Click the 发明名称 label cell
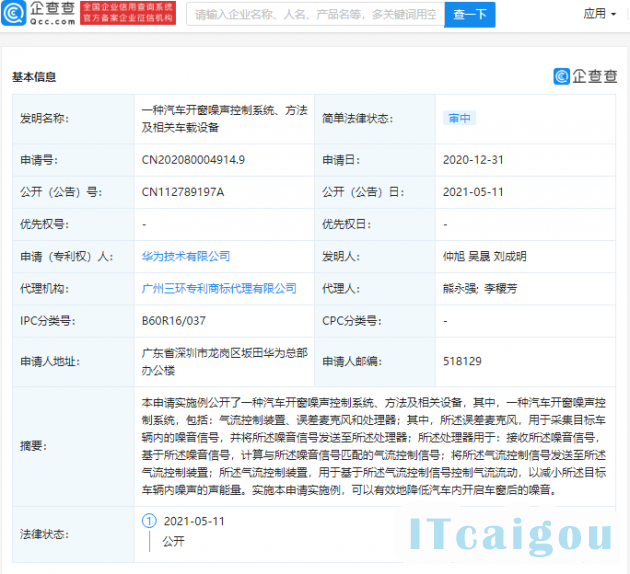This screenshot has width=630, height=574. click(74, 119)
